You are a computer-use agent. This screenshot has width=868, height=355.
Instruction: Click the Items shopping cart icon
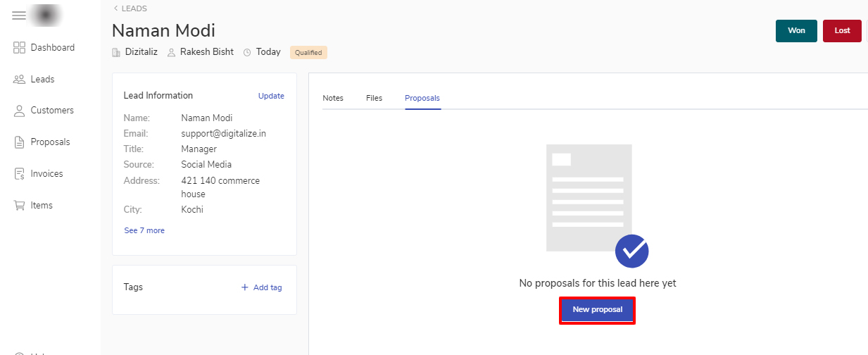click(19, 206)
